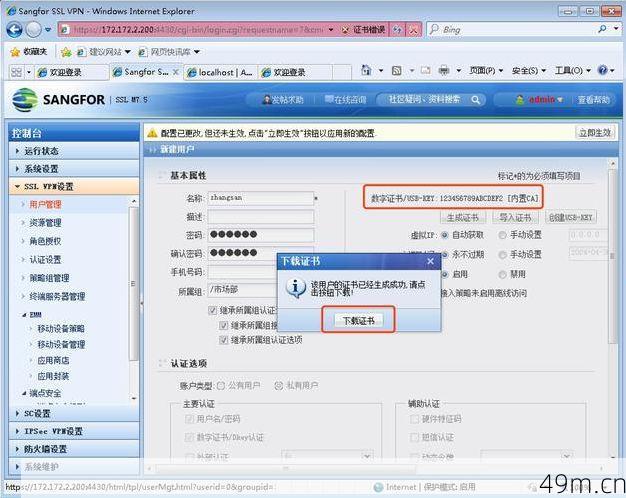Open 移动设备策略 under EMM
626x498 pixels.
tap(61, 329)
